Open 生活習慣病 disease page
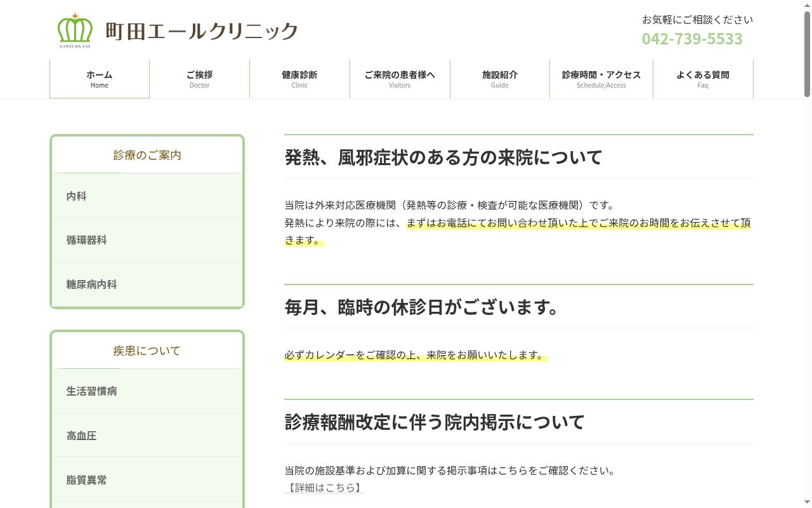This screenshot has height=508, width=812. [x=147, y=391]
